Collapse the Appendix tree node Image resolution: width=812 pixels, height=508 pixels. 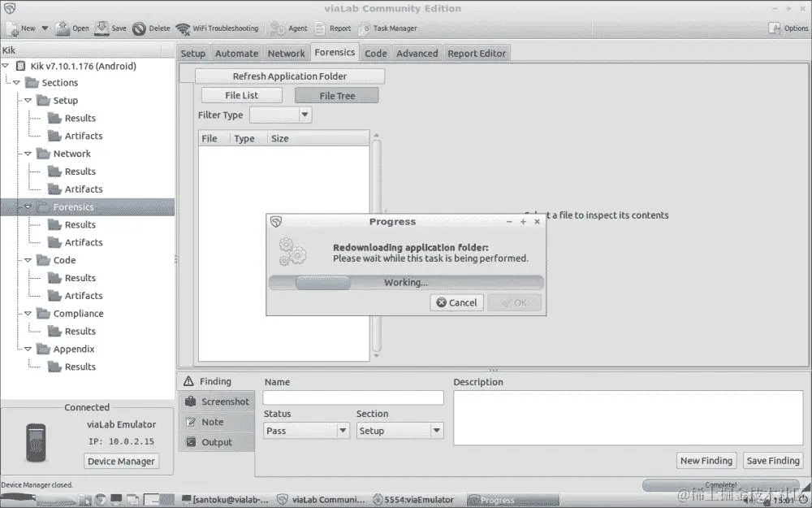click(28, 349)
